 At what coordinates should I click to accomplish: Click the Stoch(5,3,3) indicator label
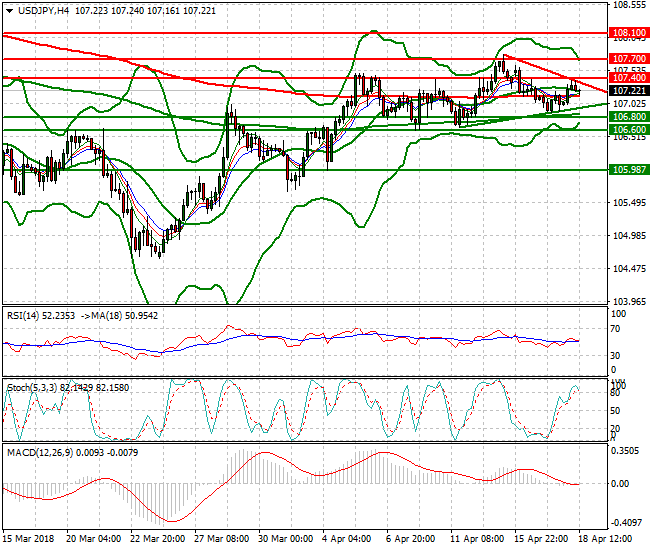point(68,388)
